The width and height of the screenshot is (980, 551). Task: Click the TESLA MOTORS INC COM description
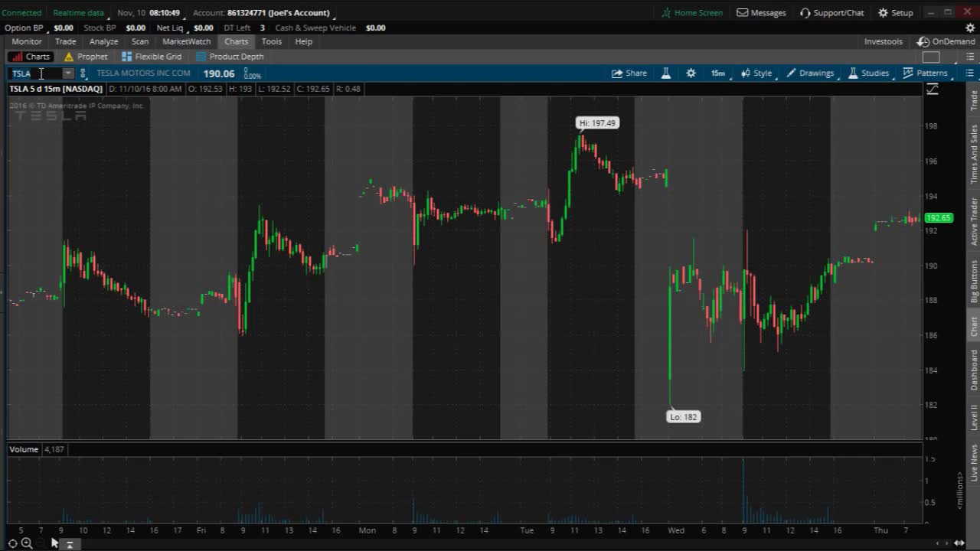click(x=143, y=73)
